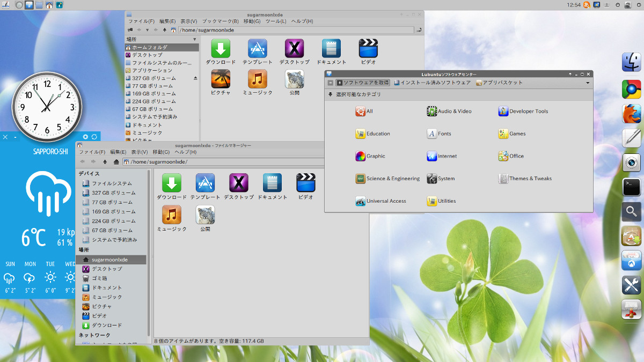Open Developer Tools category

click(523, 112)
